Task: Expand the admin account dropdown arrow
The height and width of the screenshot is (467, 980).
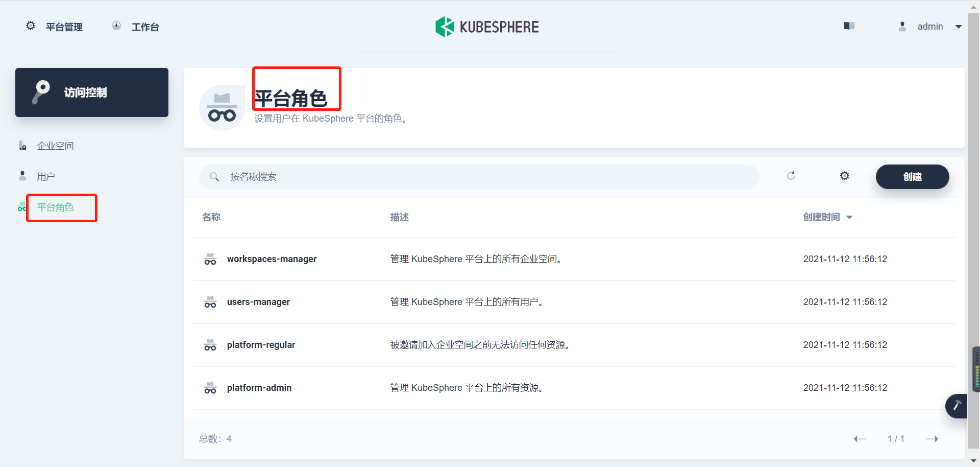Action: click(x=959, y=27)
